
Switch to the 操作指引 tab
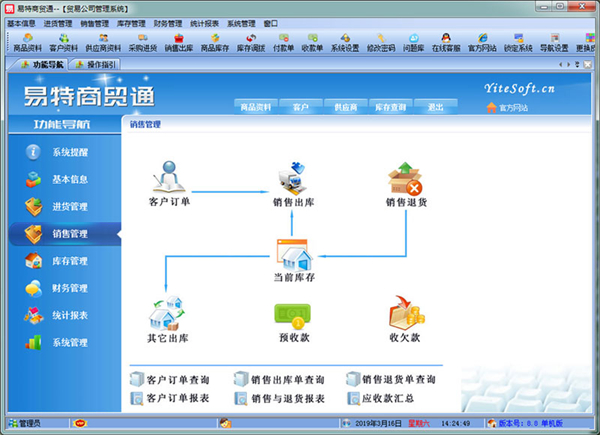[96, 65]
